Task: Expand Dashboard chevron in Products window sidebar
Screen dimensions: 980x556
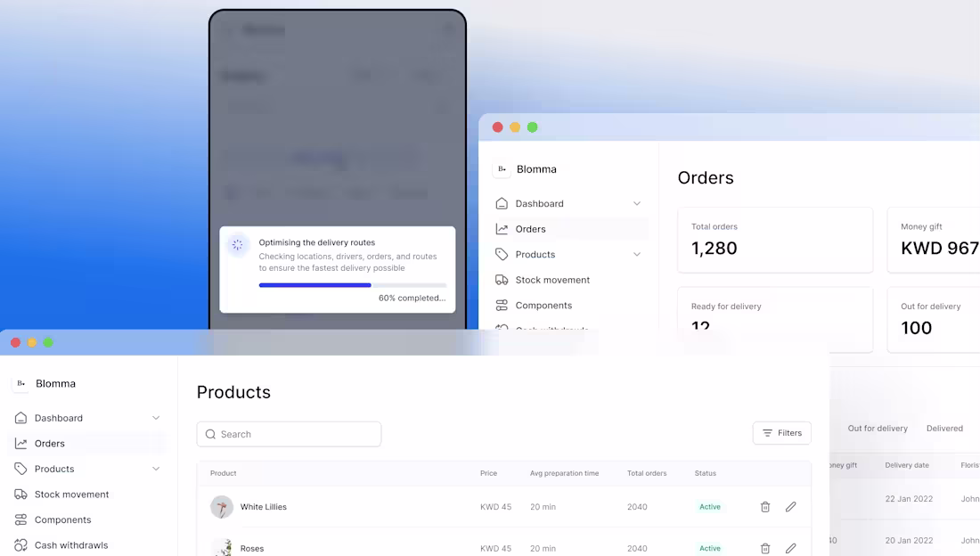Action: 156,418
